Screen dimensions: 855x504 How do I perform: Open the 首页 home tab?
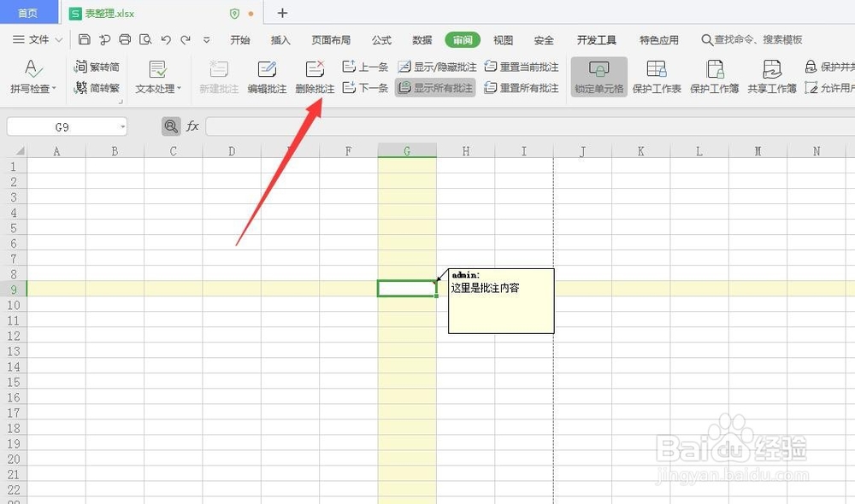28,13
